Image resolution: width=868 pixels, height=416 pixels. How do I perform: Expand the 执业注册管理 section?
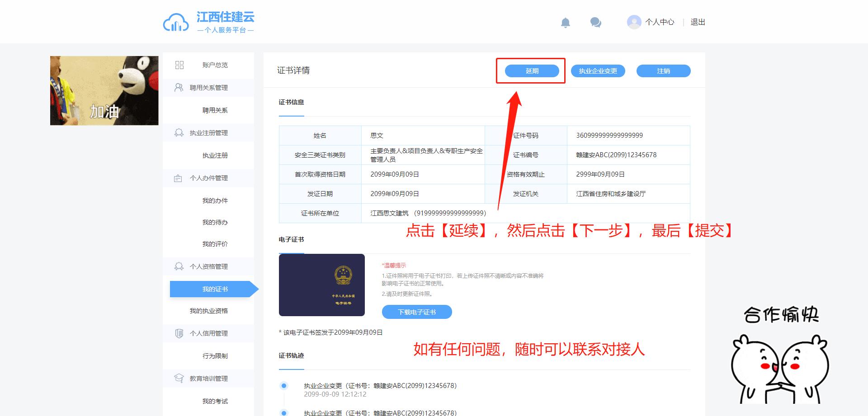tap(208, 133)
